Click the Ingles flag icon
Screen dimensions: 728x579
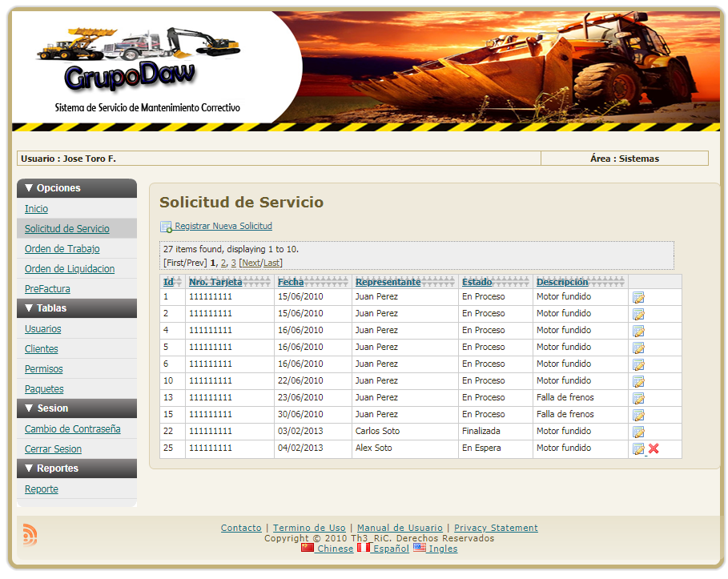419,548
